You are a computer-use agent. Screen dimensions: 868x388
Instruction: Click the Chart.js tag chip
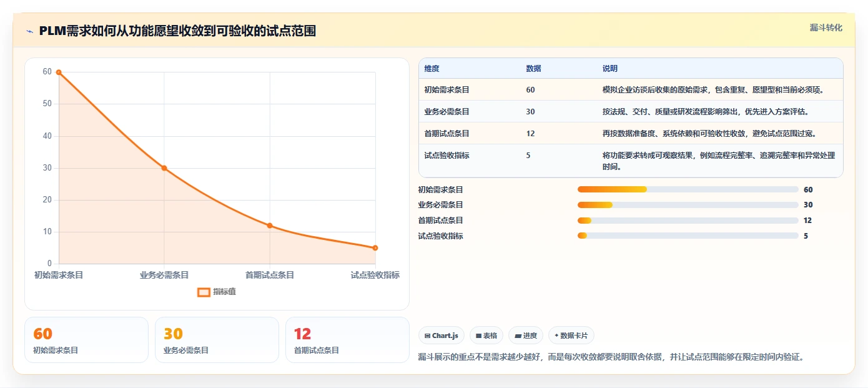point(441,336)
